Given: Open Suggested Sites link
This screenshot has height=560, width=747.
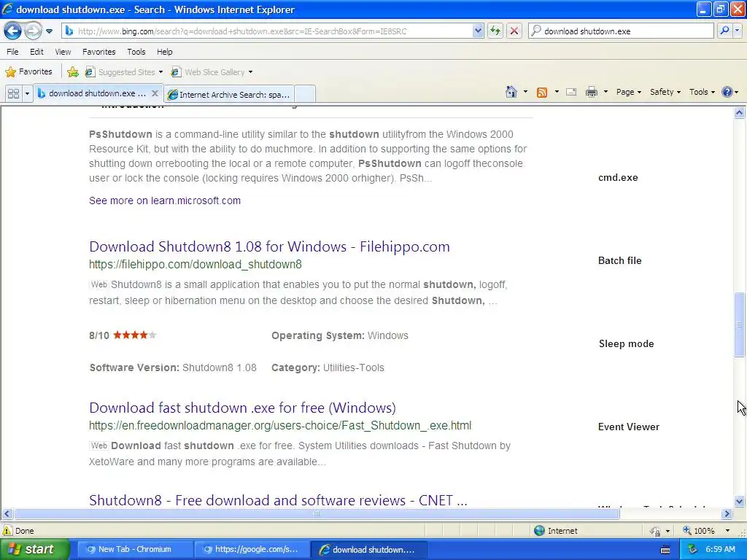Looking at the screenshot, I should coord(124,72).
